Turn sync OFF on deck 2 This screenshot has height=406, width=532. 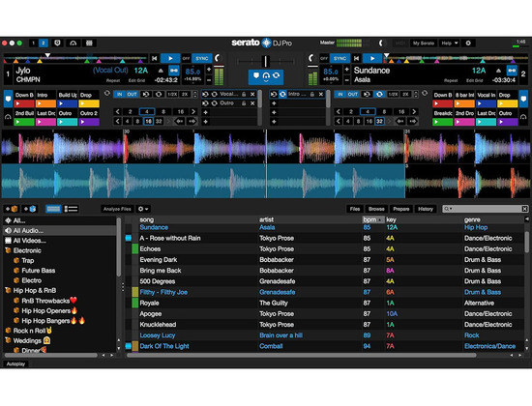click(x=324, y=58)
